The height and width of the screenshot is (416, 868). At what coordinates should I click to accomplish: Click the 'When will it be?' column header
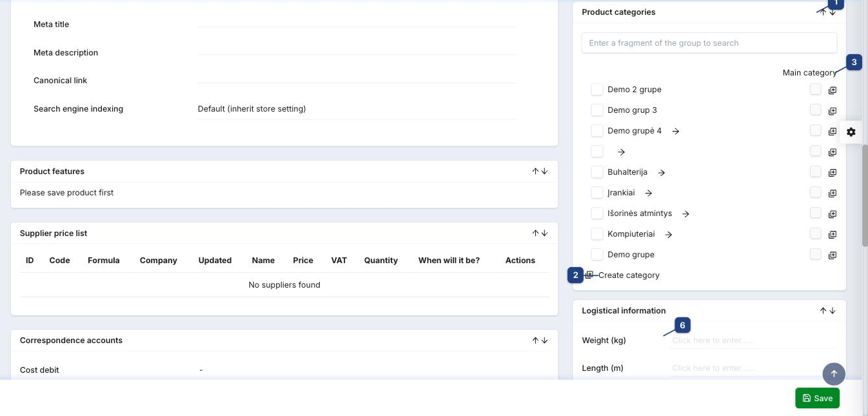[449, 261]
